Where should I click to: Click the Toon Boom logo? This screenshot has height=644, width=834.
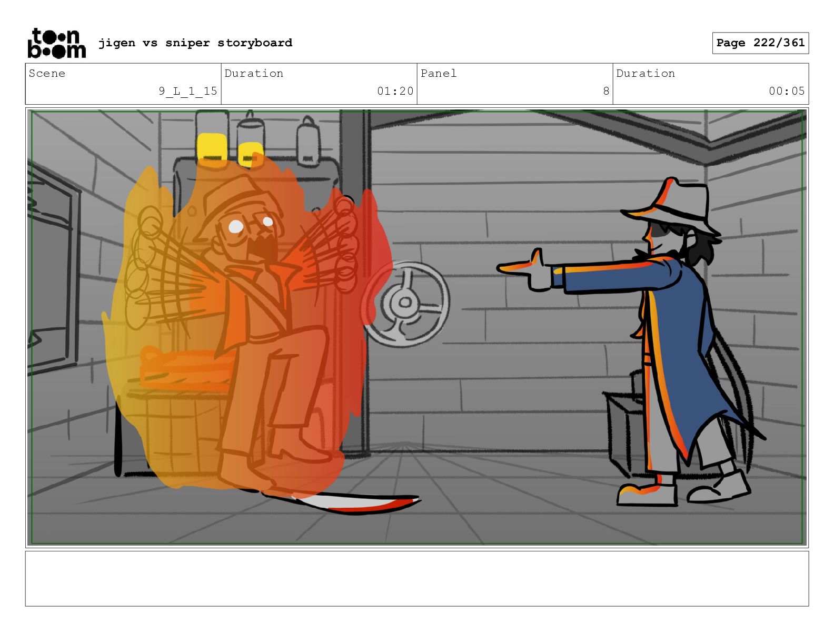tap(56, 43)
